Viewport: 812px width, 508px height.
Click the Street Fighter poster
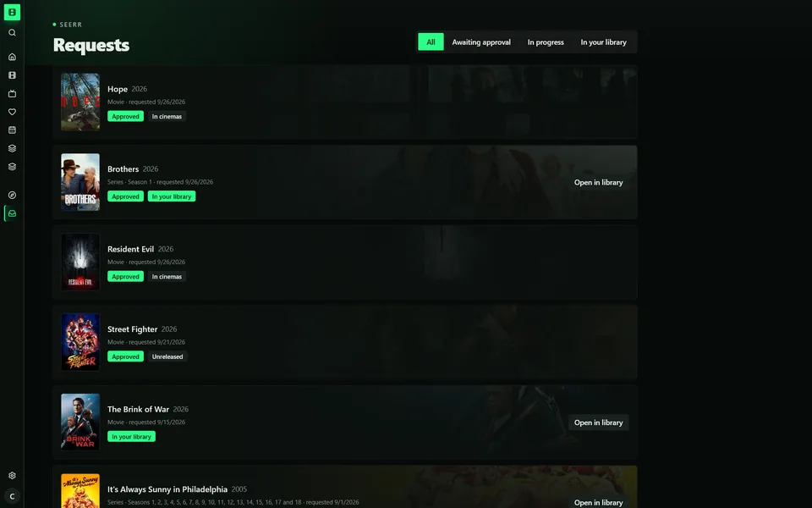[x=80, y=342]
